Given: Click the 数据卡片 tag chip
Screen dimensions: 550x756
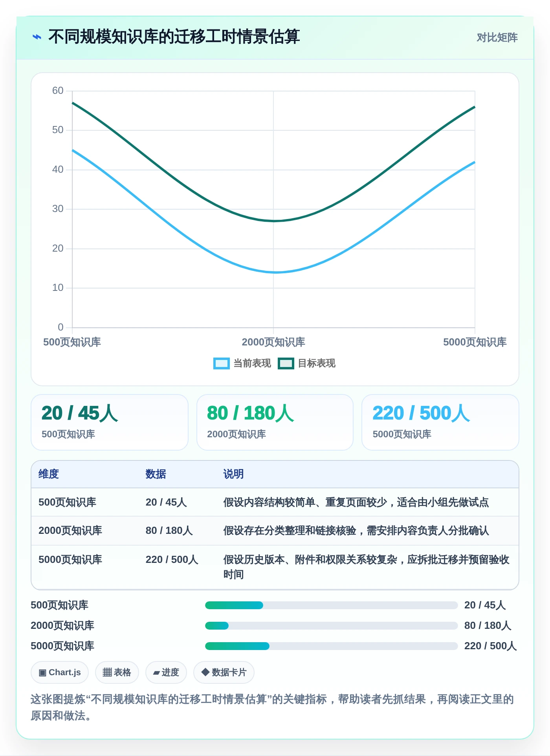Looking at the screenshot, I should tap(224, 672).
